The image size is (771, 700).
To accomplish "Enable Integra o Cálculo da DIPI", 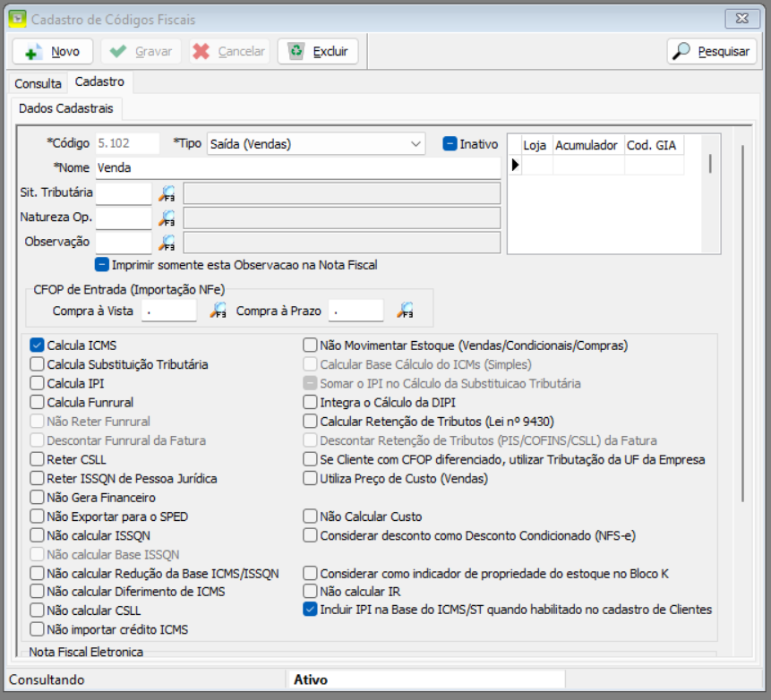I will (310, 402).
